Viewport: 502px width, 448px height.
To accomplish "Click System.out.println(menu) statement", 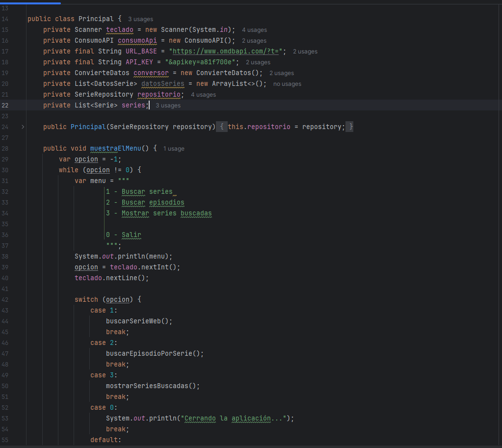I will (x=124, y=256).
